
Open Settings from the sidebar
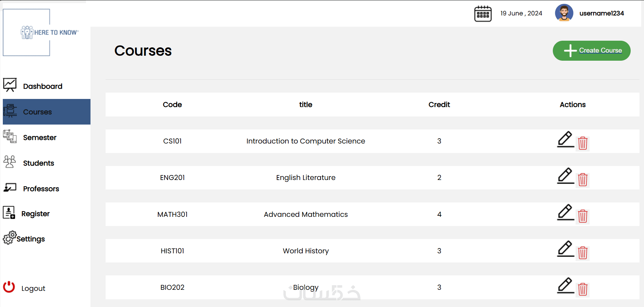[x=30, y=239]
